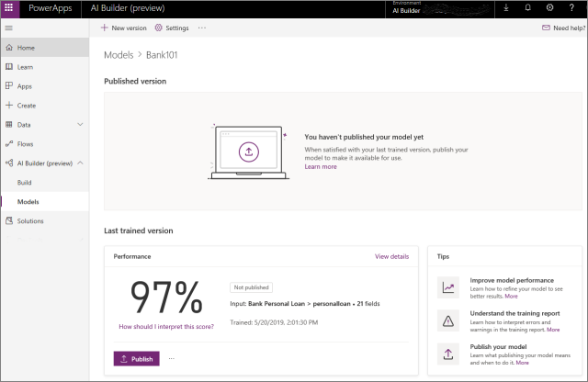588x382 pixels.
Task: Click the Learn book icon
Action: [x=9, y=67]
